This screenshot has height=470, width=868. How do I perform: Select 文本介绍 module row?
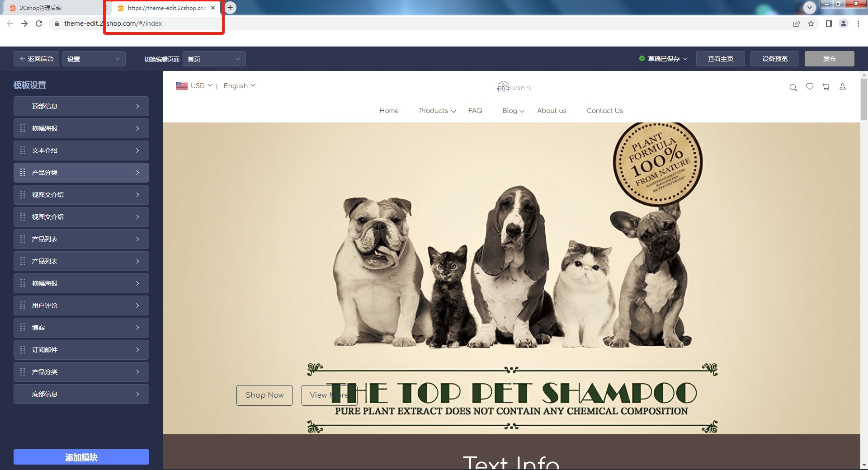81,150
